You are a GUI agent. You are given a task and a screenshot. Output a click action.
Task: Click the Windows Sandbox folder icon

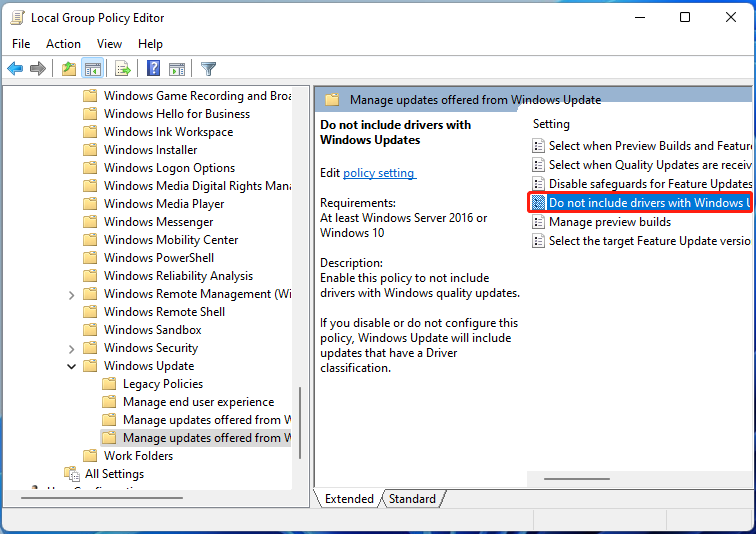90,330
